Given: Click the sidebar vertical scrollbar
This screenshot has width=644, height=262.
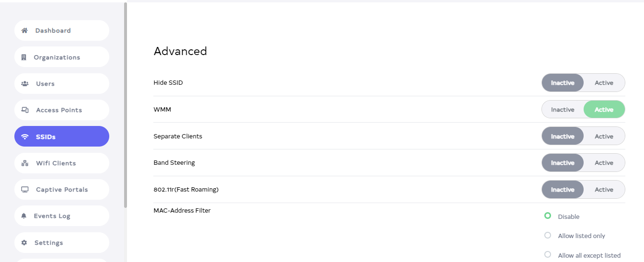Looking at the screenshot, I should tap(126, 105).
